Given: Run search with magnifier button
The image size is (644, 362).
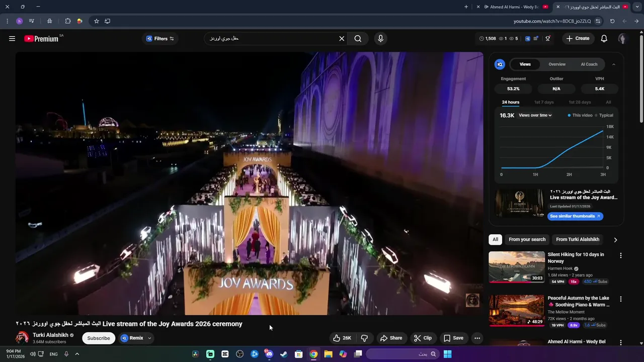Looking at the screenshot, I should point(358,39).
